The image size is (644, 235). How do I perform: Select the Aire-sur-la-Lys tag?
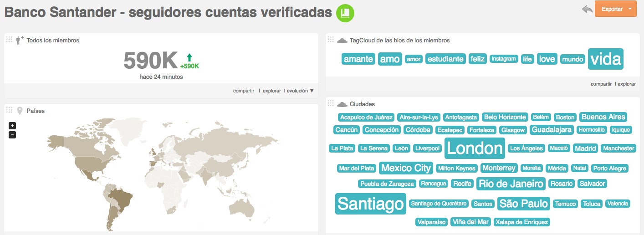(418, 117)
